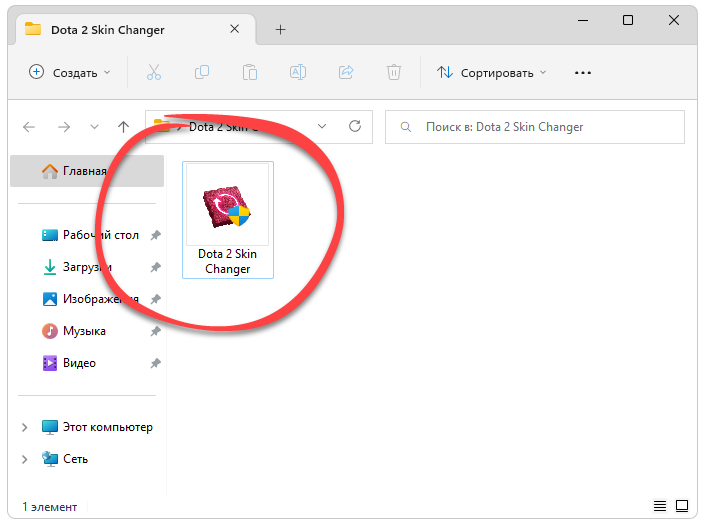Image resolution: width=702 pixels, height=523 pixels.
Task: Open Видео folder in sidebar
Action: pyautogui.click(x=69, y=363)
